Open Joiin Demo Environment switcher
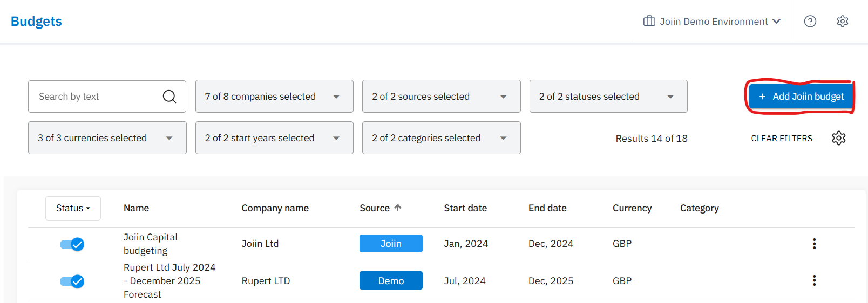 coord(713,22)
